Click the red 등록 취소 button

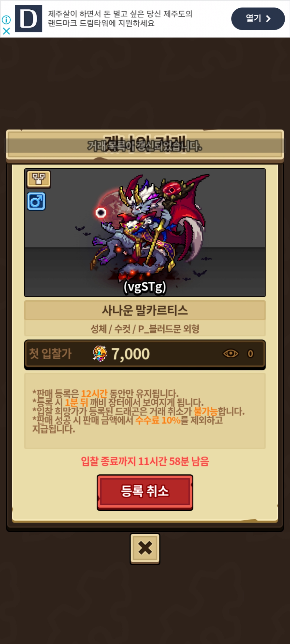click(145, 492)
